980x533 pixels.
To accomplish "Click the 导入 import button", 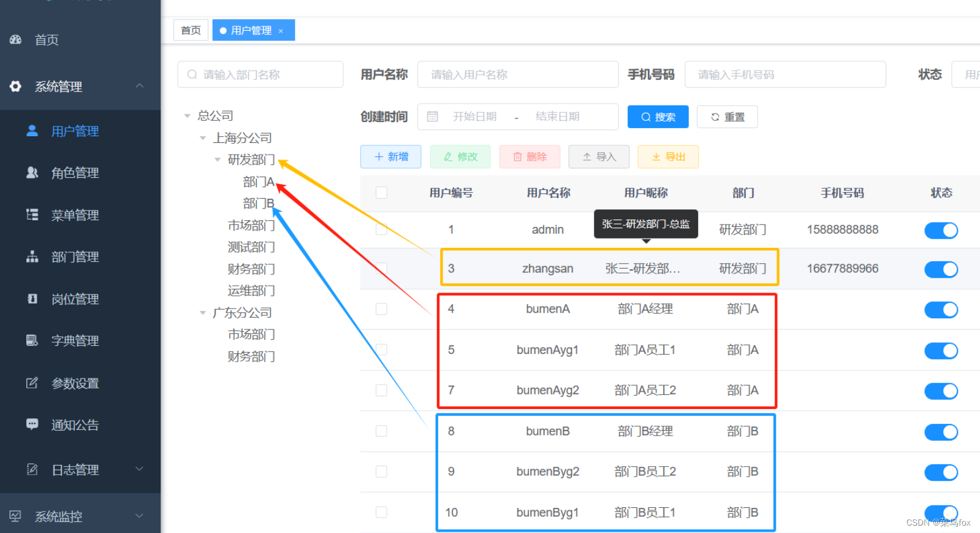I will click(599, 156).
